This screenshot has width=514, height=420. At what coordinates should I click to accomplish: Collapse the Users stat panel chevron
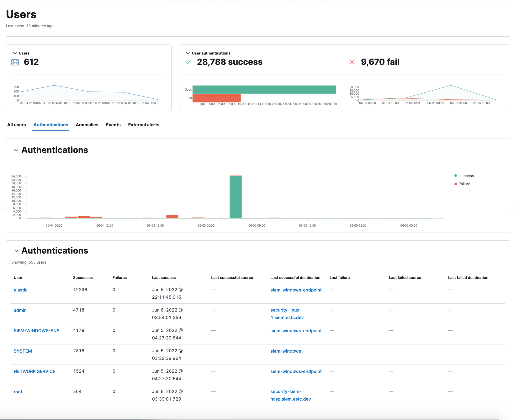coord(15,53)
